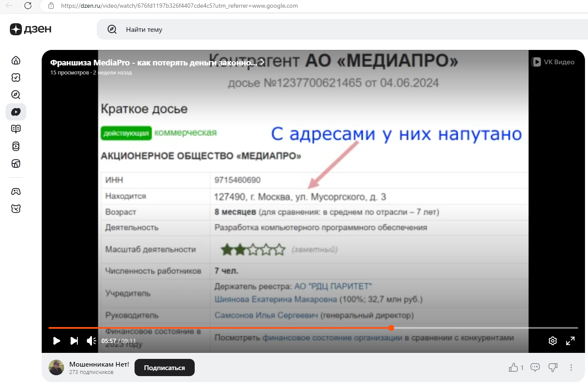Click the search magnifier icon
588x386 pixels.
(x=112, y=29)
